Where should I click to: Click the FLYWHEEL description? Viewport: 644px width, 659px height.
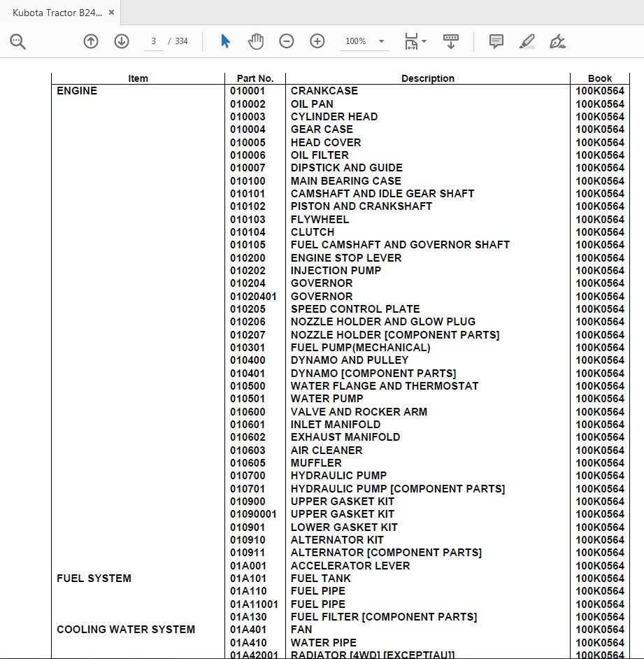click(320, 220)
